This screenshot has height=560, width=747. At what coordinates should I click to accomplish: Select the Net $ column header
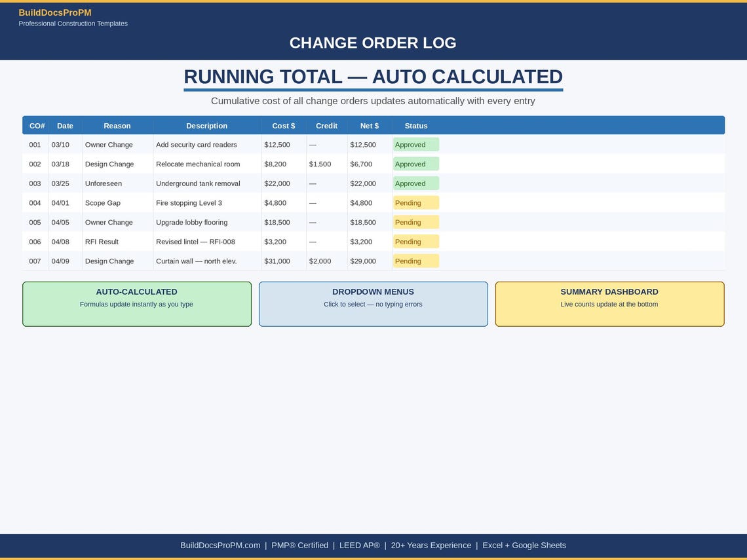[370, 126]
